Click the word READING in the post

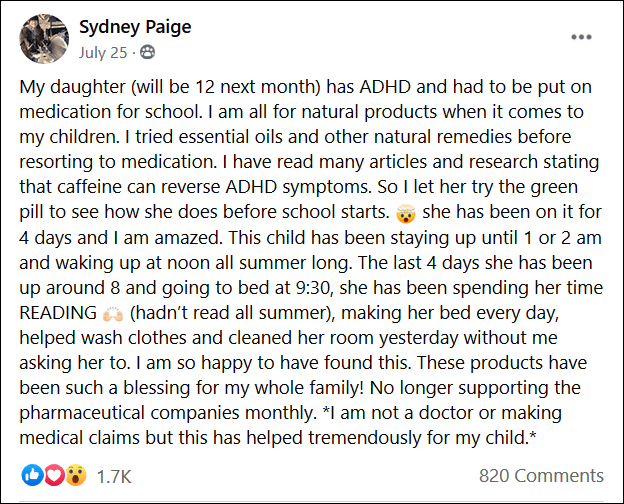click(58, 313)
